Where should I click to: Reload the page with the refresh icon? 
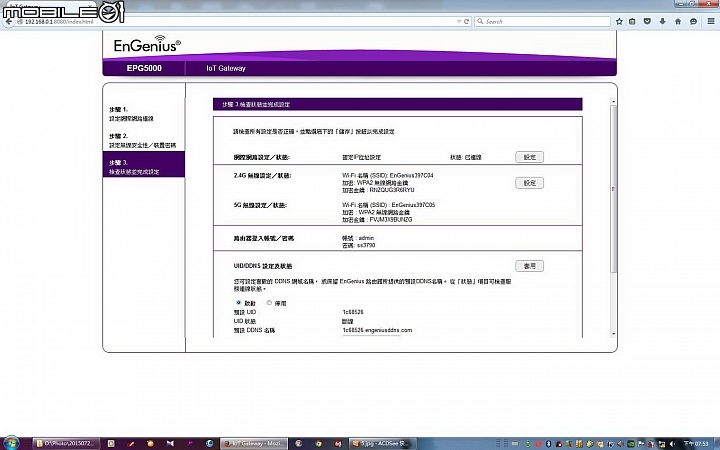coord(467,22)
